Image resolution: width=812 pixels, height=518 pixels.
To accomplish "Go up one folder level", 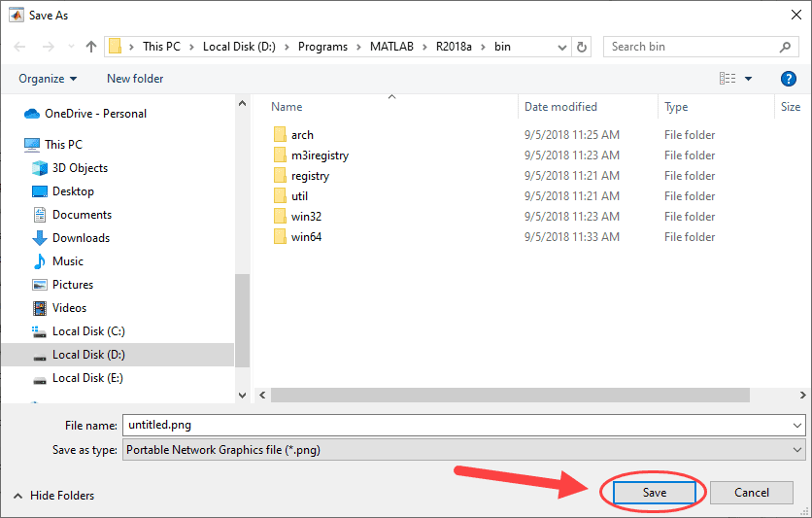I will (x=91, y=47).
